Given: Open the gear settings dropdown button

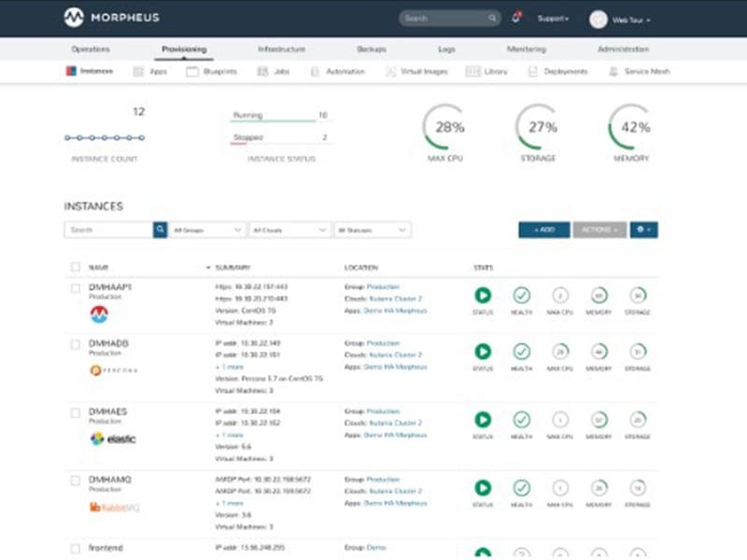Looking at the screenshot, I should (643, 230).
